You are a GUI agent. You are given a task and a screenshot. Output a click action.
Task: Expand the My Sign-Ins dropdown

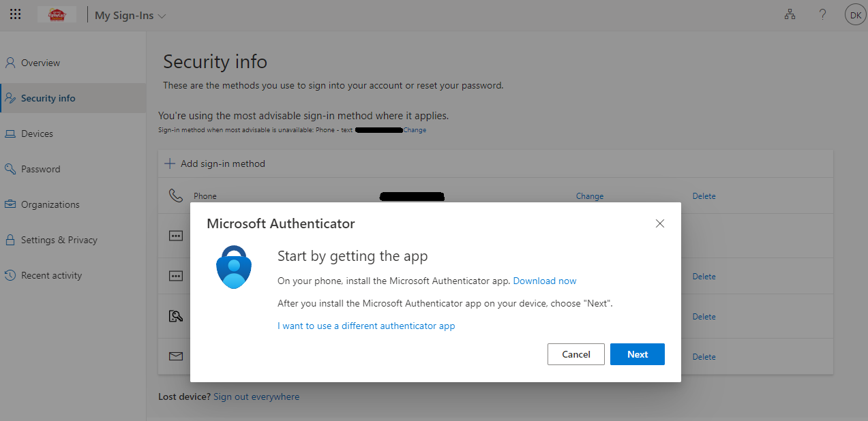130,15
